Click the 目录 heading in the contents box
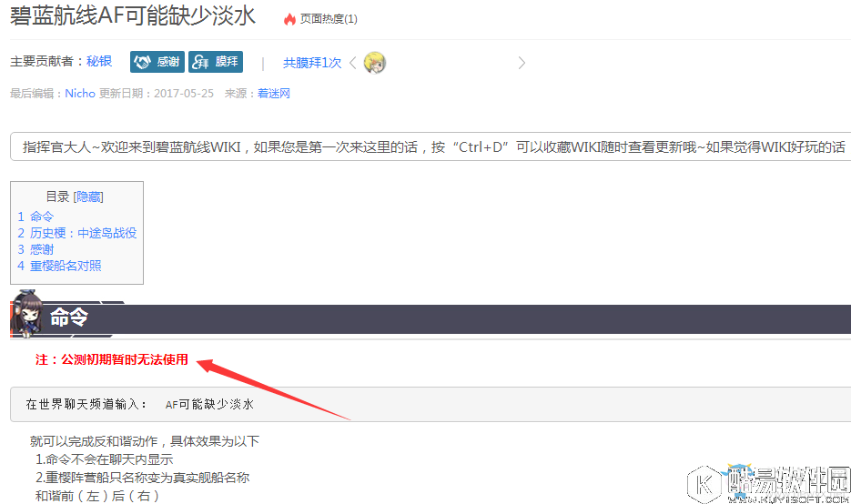 click(57, 197)
